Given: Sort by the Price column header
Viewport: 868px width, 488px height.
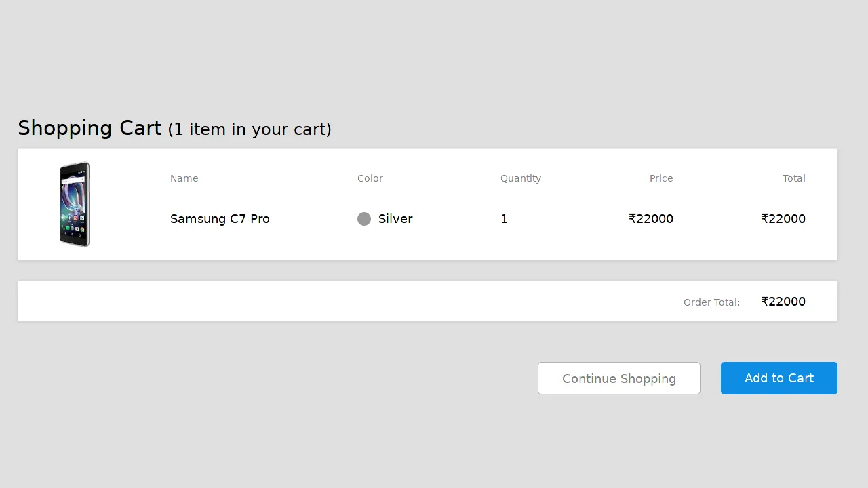Looking at the screenshot, I should 661,178.
